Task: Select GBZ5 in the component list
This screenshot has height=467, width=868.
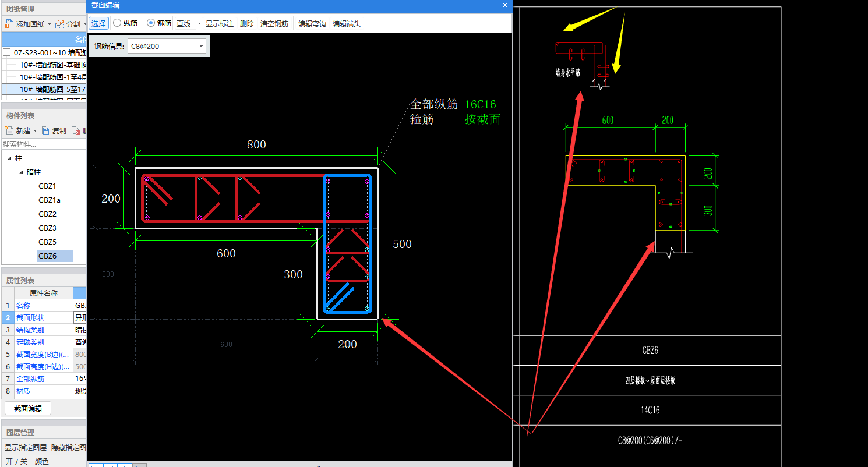Action: pos(47,242)
